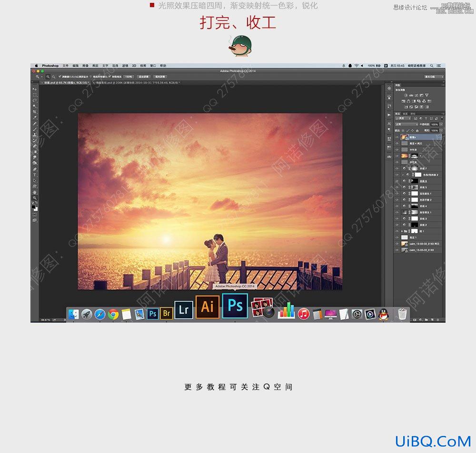The image size is (476, 453).
Task: Click the lock-all padlock icon
Action: pyautogui.click(x=417, y=130)
